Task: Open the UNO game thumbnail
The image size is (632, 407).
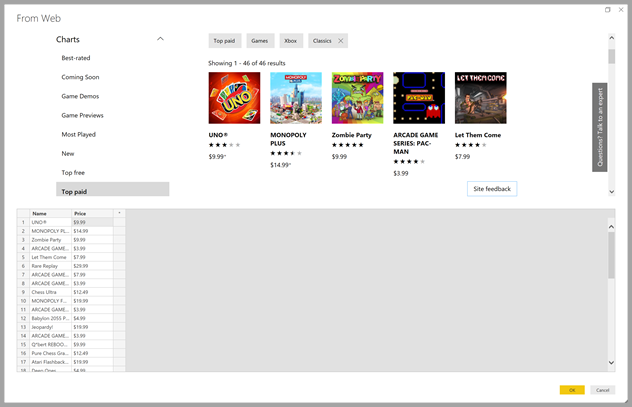Action: click(x=234, y=98)
